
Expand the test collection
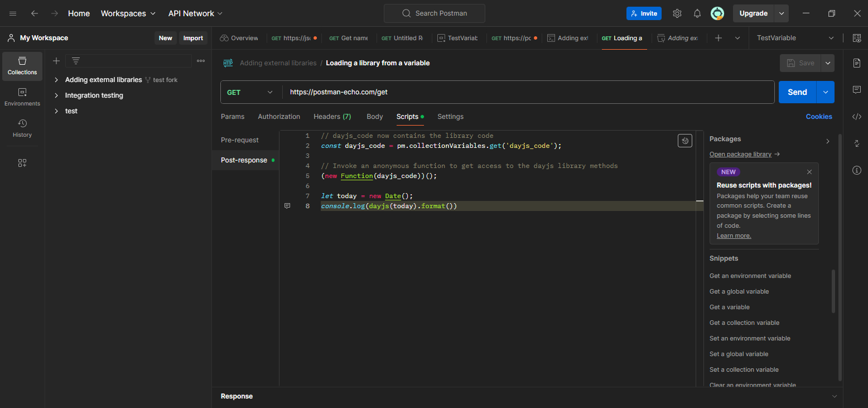click(x=56, y=111)
